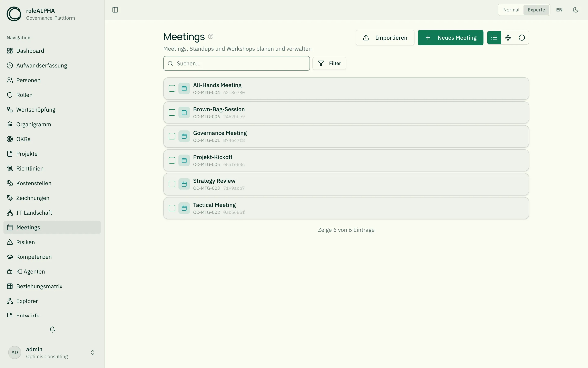
Task: Open the Governance Meeting entry
Action: click(346, 136)
